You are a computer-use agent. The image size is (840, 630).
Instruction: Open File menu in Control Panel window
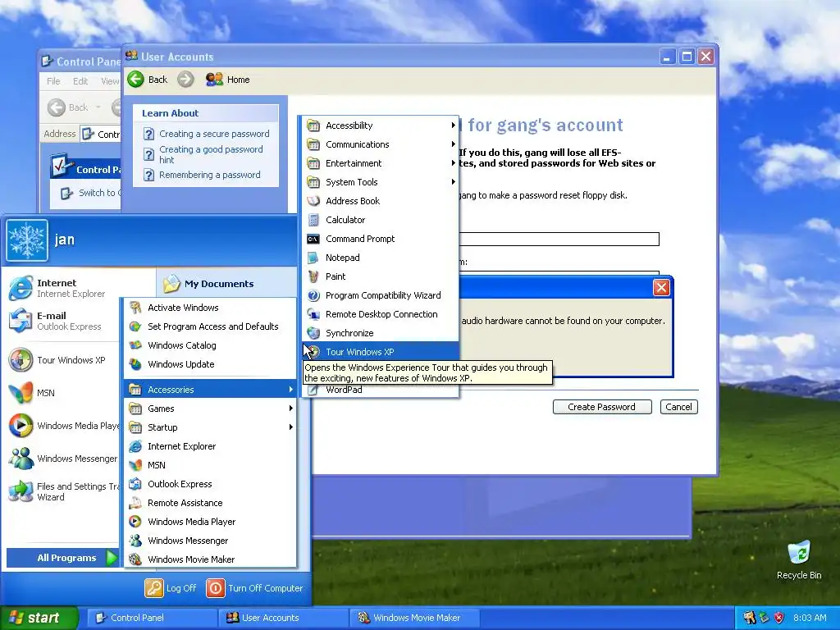(53, 81)
